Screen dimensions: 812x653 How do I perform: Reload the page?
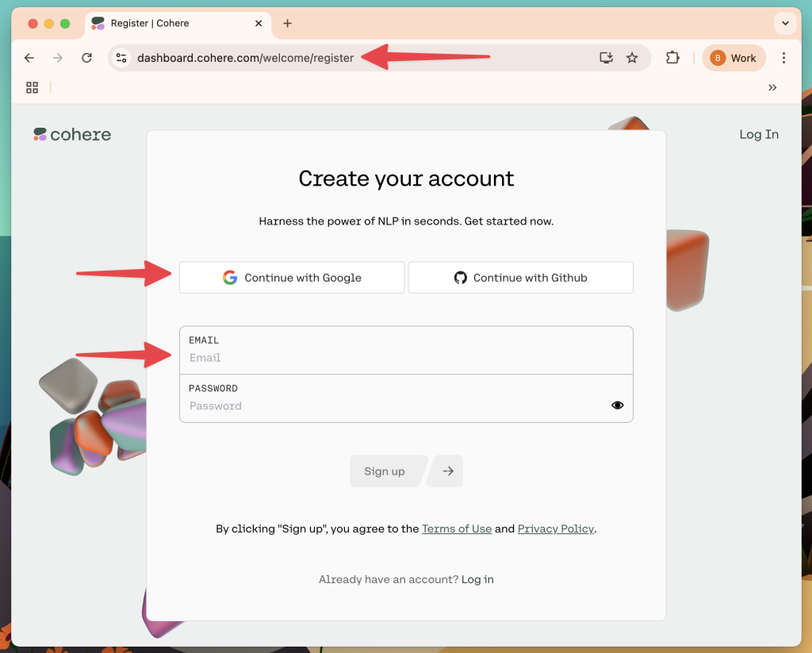(x=86, y=57)
